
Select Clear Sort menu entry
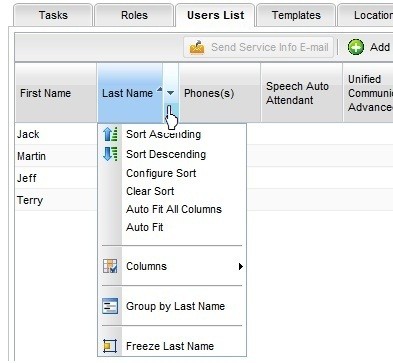pyautogui.click(x=150, y=191)
